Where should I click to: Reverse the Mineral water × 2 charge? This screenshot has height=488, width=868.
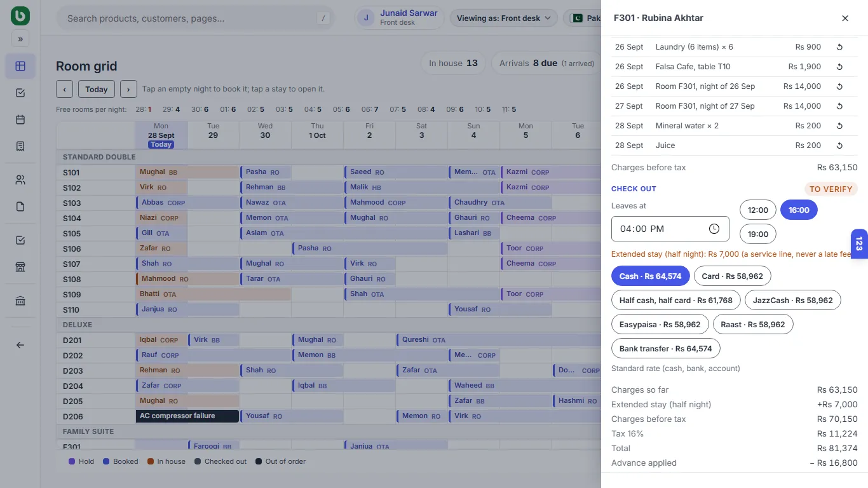tap(839, 126)
